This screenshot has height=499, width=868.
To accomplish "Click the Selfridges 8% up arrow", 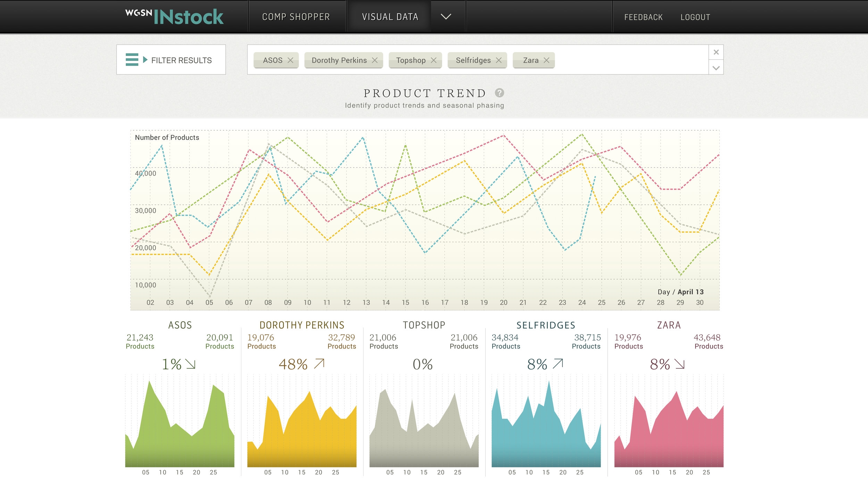I will coord(558,363).
